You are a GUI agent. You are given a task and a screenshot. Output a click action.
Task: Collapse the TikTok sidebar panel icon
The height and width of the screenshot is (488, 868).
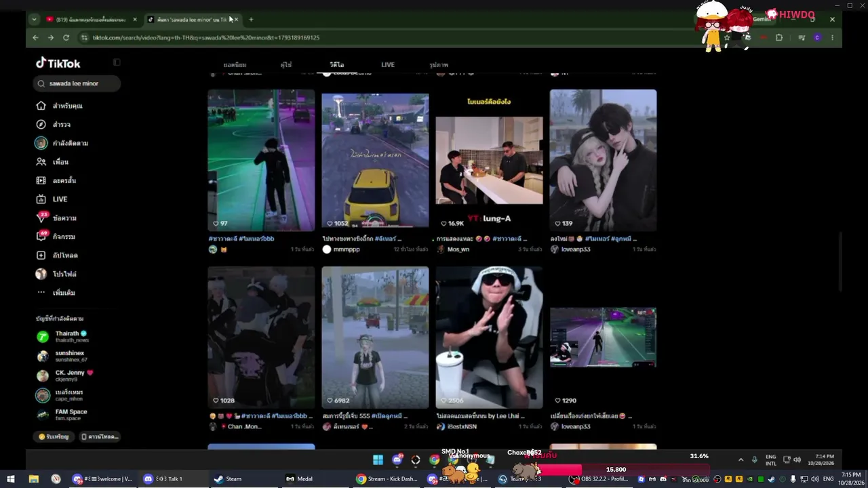coord(117,62)
